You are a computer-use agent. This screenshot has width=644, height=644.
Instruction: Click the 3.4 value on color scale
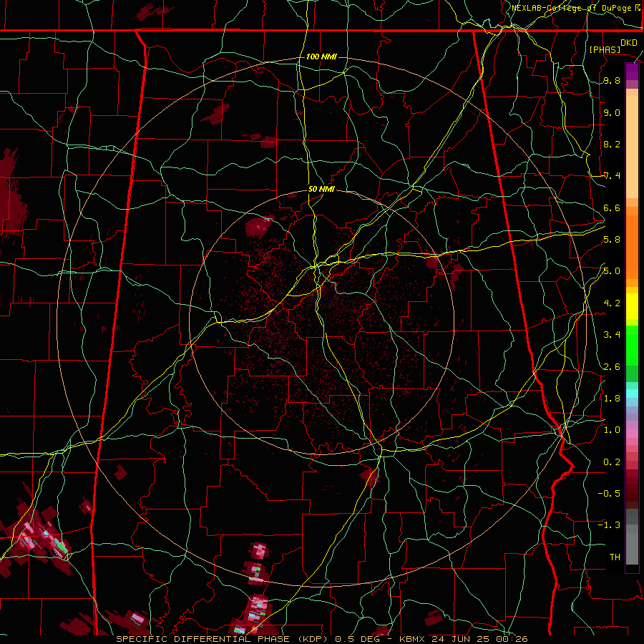pyautogui.click(x=612, y=335)
